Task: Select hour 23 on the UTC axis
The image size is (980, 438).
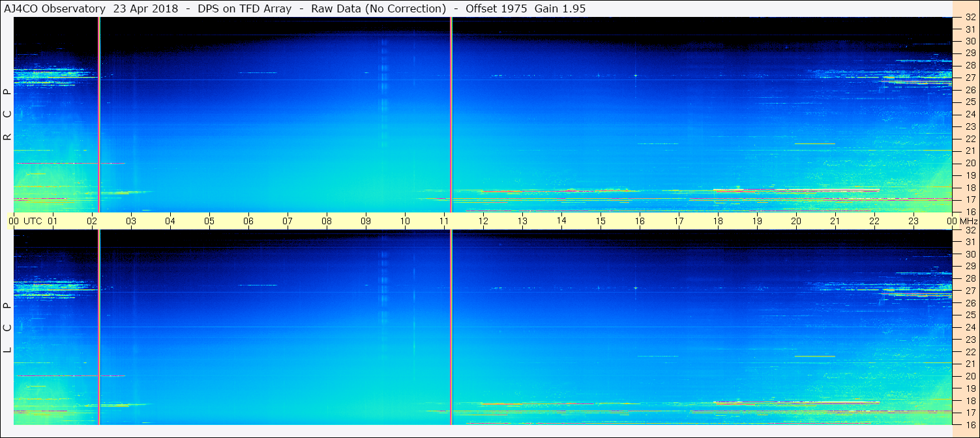Action: pyautogui.click(x=913, y=221)
